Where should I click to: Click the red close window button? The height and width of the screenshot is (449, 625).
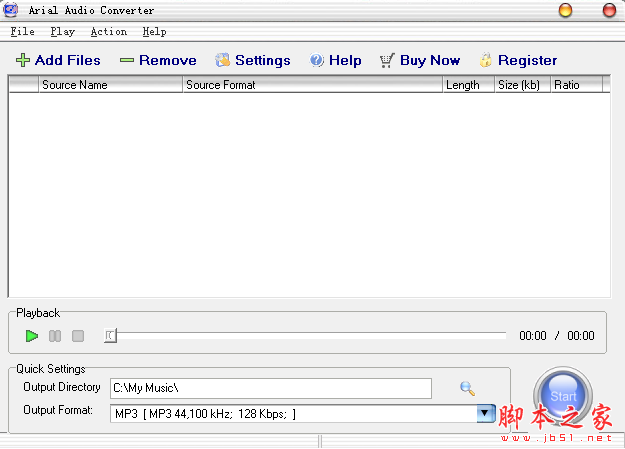point(609,10)
